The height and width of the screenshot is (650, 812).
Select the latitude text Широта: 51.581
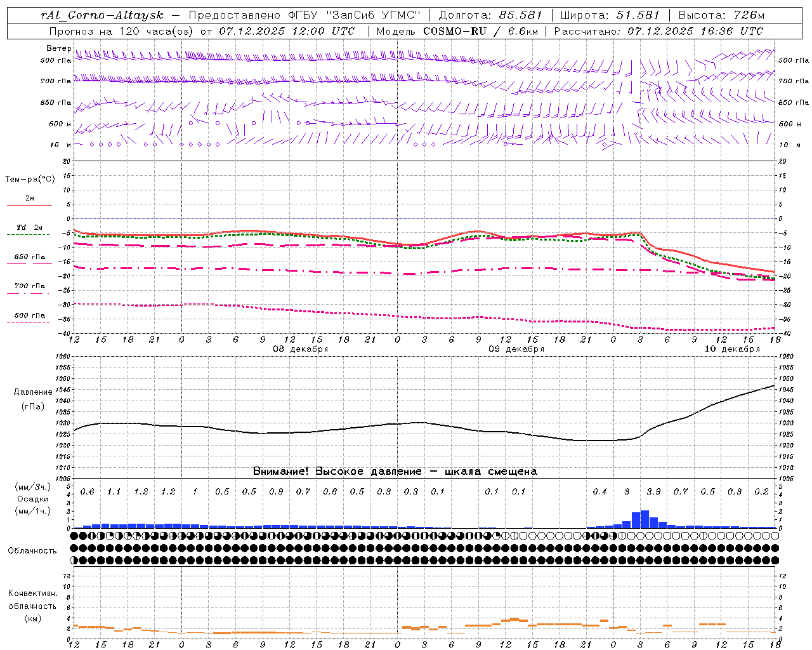click(610, 15)
